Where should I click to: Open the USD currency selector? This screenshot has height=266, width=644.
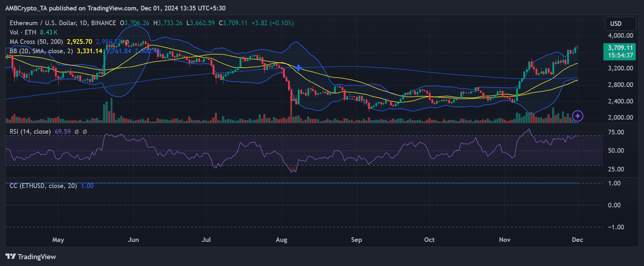(x=620, y=24)
